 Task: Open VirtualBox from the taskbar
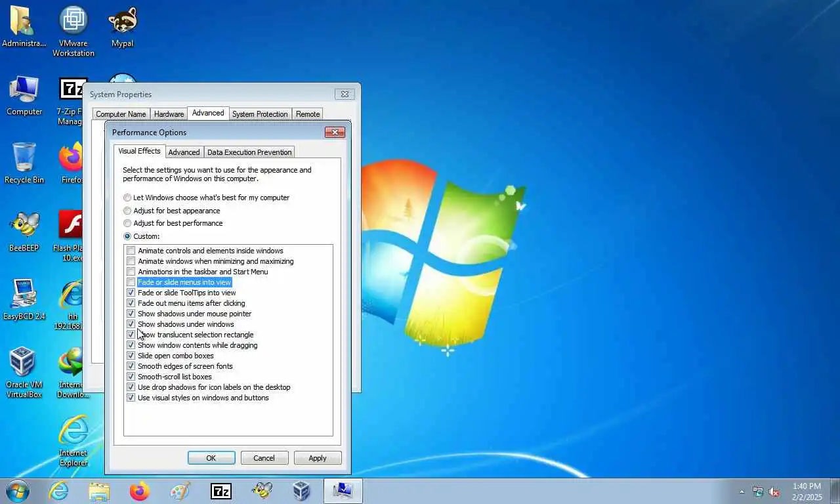301,491
